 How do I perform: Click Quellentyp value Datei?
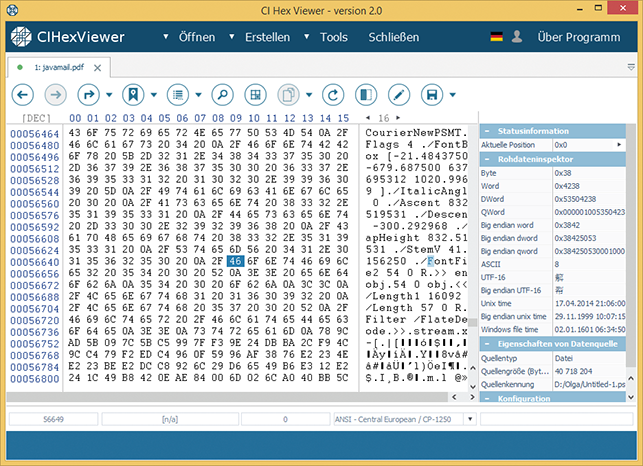[564, 358]
